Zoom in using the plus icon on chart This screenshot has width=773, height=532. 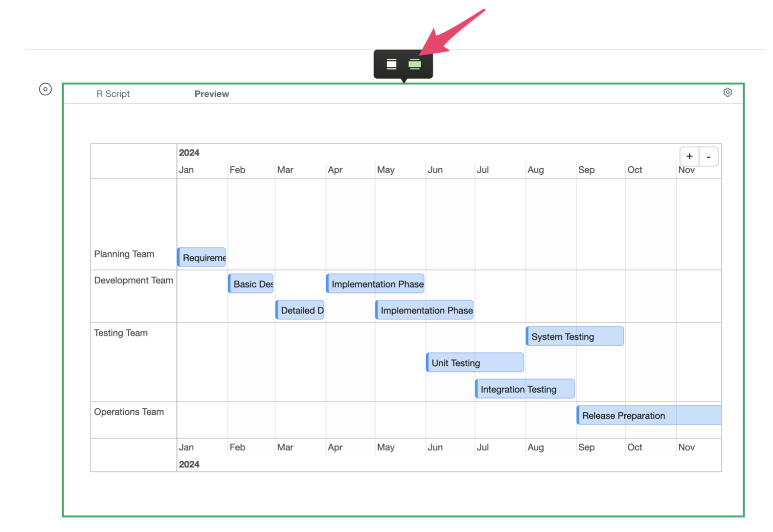click(x=689, y=156)
